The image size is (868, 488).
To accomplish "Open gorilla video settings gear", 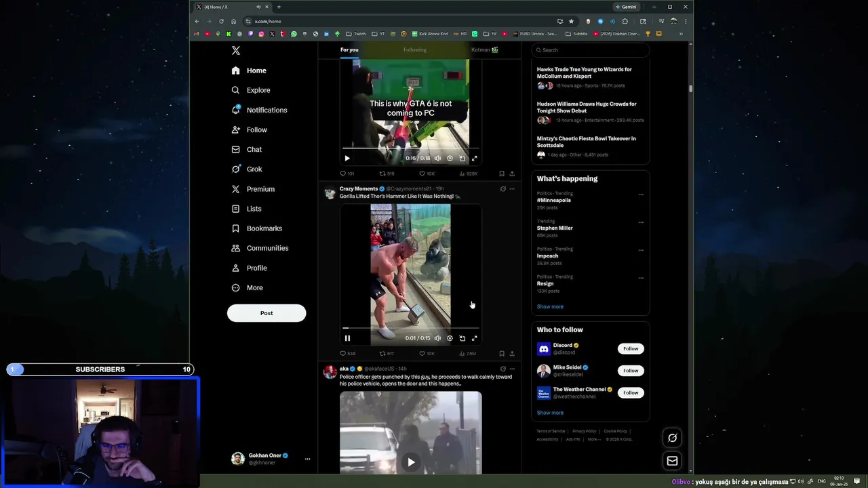I will point(450,338).
